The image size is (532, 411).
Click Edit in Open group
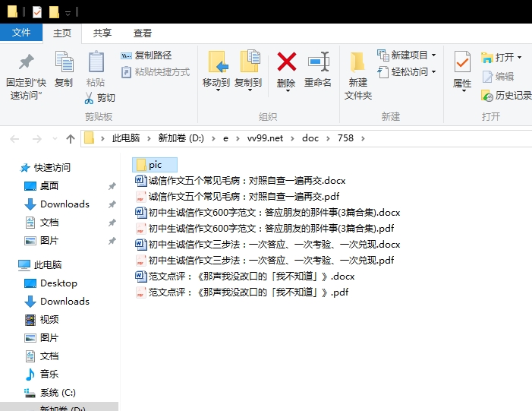coord(498,77)
